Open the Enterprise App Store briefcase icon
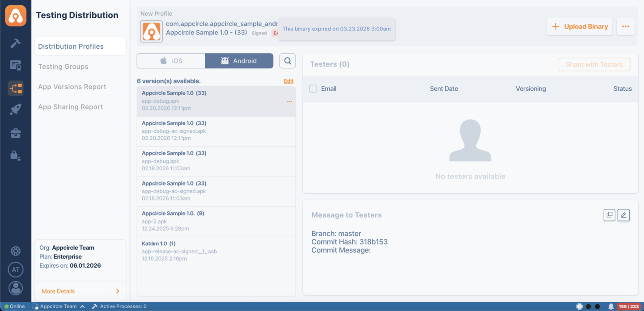Image resolution: width=644 pixels, height=311 pixels. pos(16,133)
